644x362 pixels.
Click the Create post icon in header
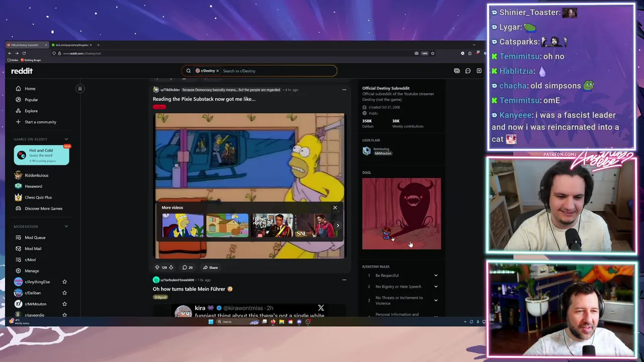pyautogui.click(x=479, y=71)
